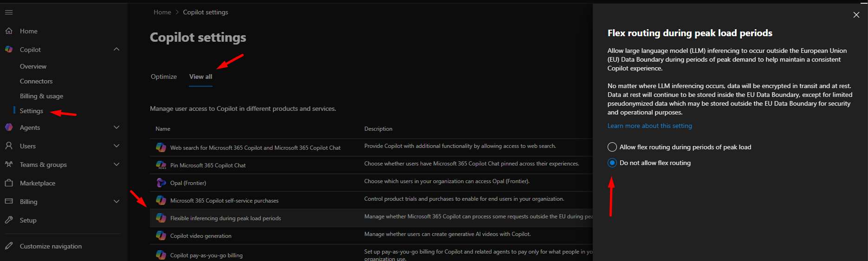Click the Web search row Copilot icon
868x261 pixels.
click(x=161, y=147)
